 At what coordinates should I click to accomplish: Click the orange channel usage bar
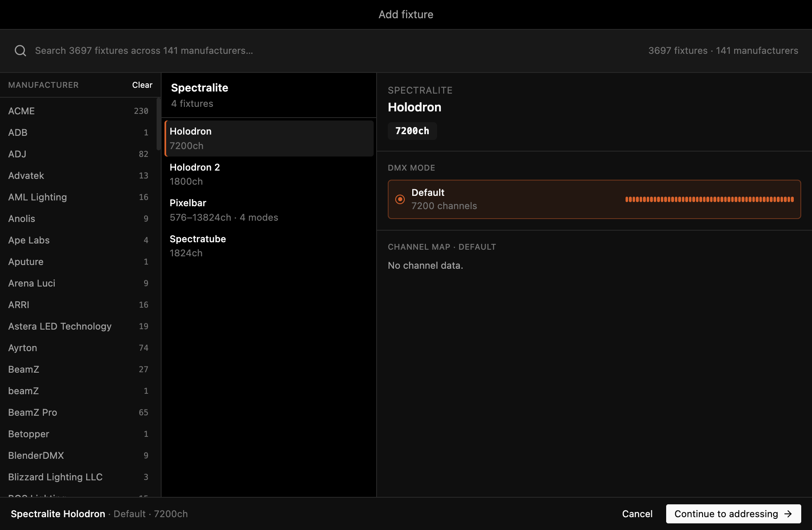point(709,199)
